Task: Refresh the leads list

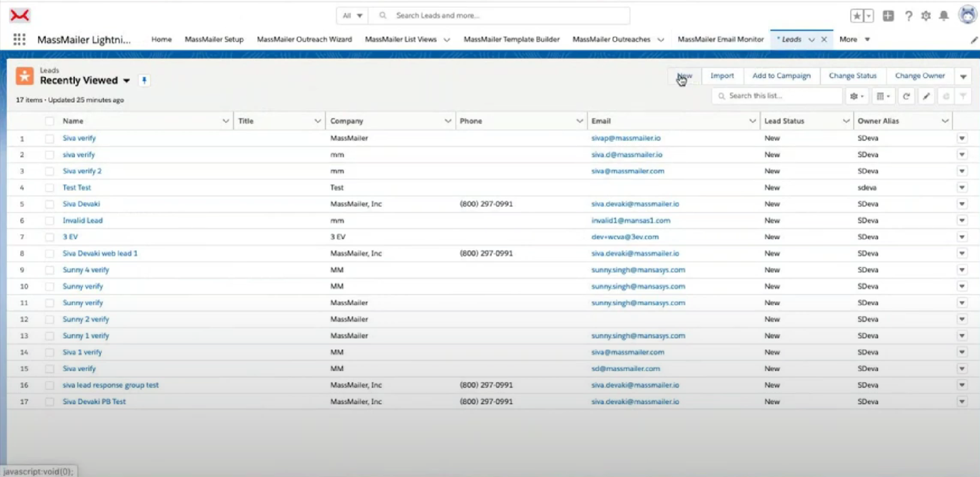Action: 906,96
